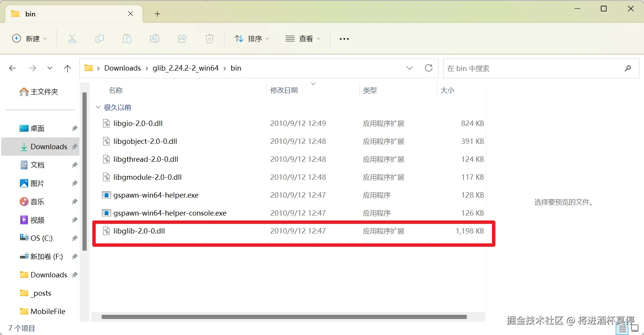This screenshot has width=644, height=335.
Task: Click the Delete trash icon
Action: click(210, 39)
